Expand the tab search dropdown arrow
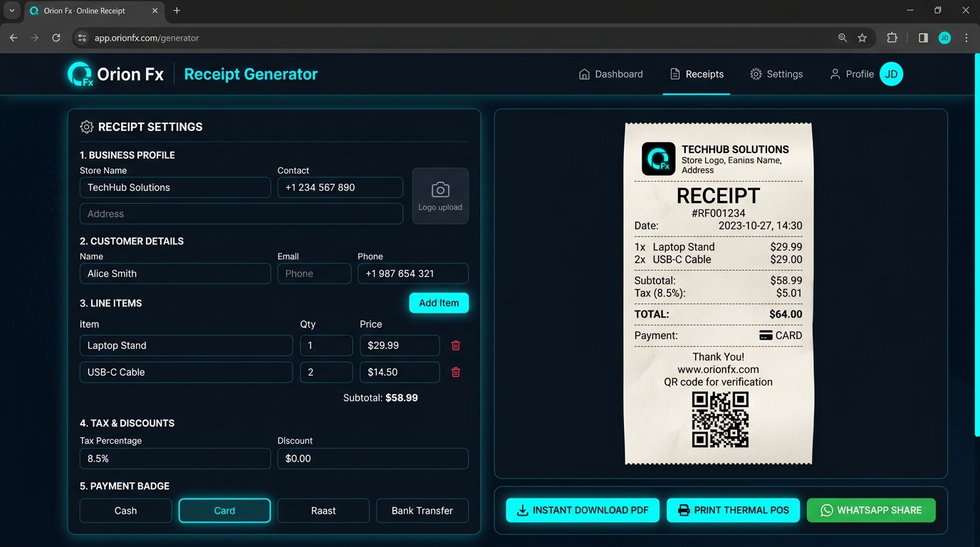Image resolution: width=980 pixels, height=547 pixels. [x=12, y=11]
